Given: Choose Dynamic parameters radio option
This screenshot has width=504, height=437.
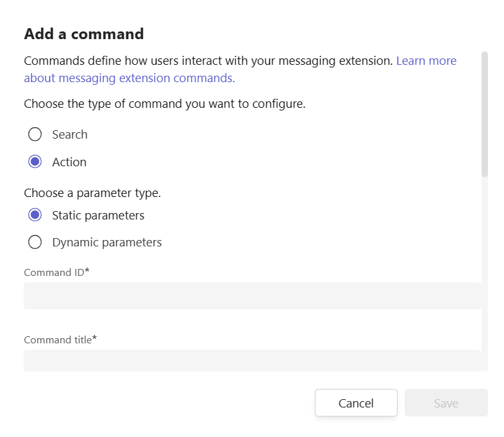Looking at the screenshot, I should point(35,242).
